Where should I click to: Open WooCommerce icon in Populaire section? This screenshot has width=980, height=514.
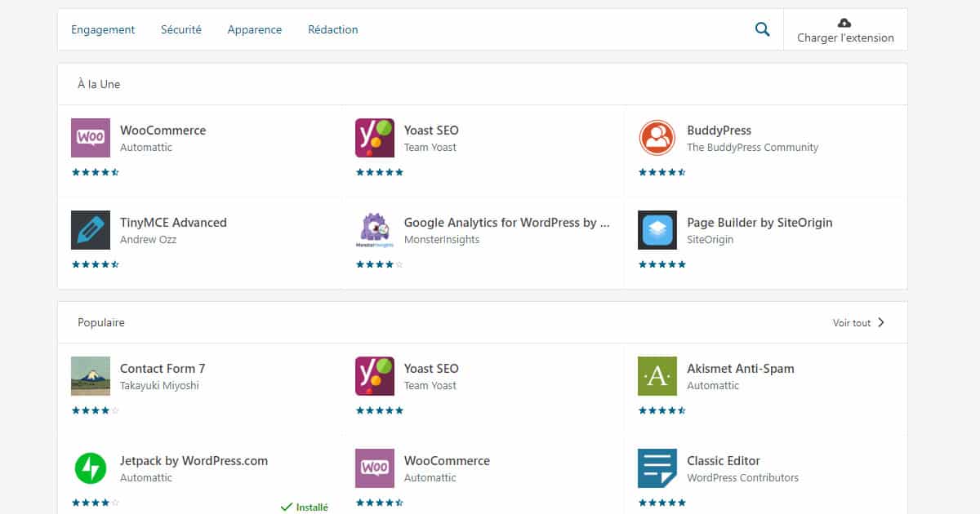coord(375,468)
